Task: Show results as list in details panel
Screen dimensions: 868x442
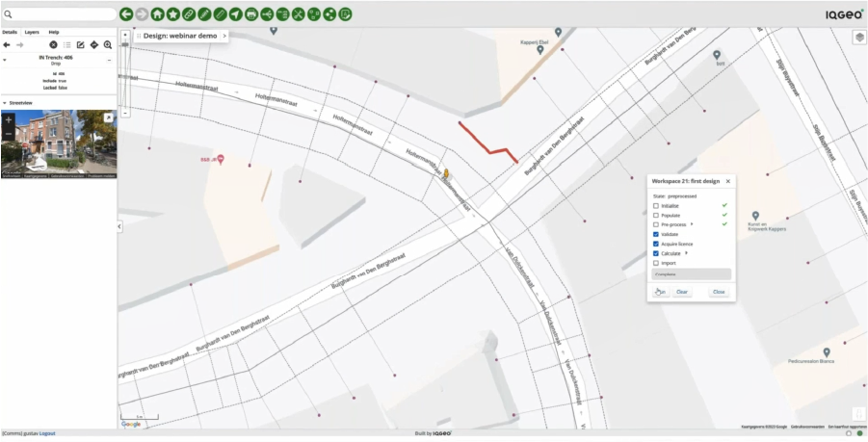Action: 67,45
